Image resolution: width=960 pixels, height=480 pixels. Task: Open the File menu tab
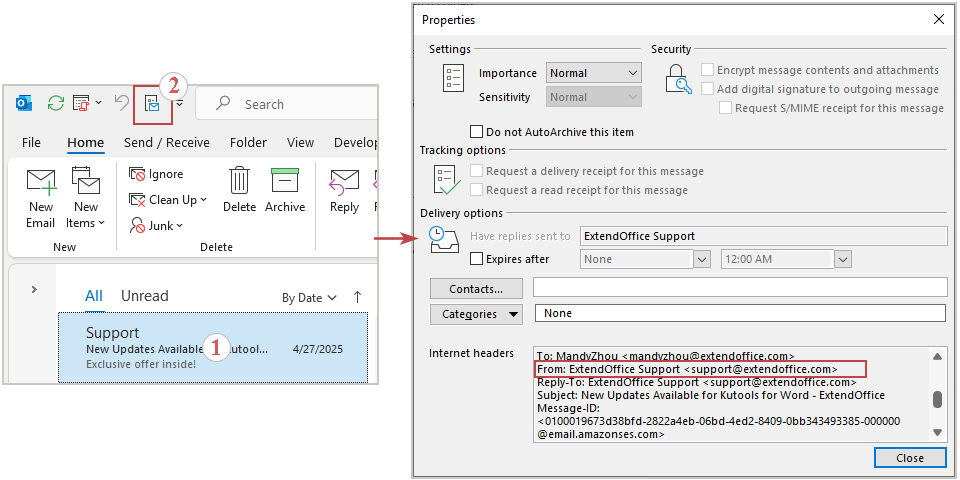(32, 143)
